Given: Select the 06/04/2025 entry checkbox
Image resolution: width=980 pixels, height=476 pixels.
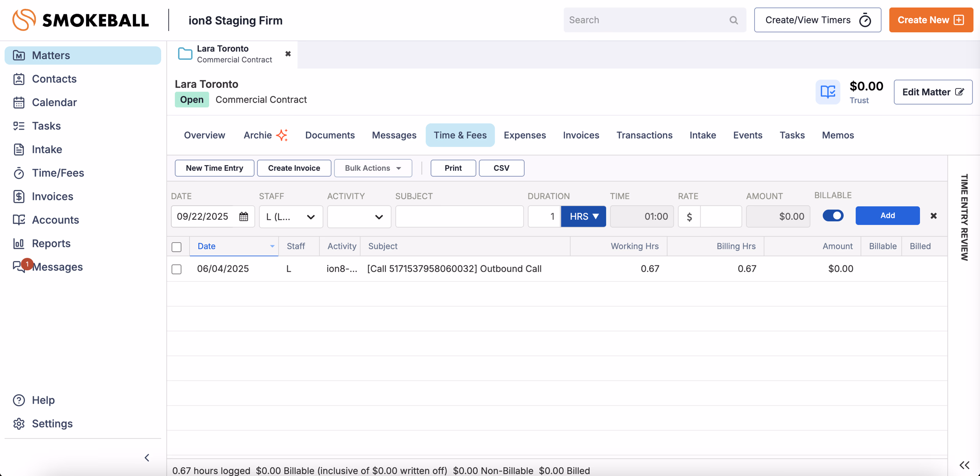Looking at the screenshot, I should click(176, 269).
